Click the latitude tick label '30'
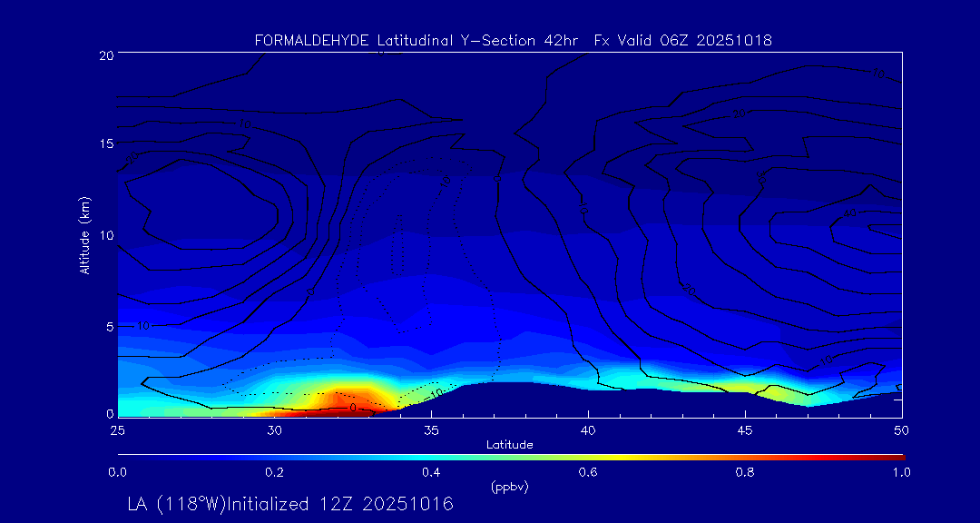This screenshot has width=980, height=523. pos(274,430)
